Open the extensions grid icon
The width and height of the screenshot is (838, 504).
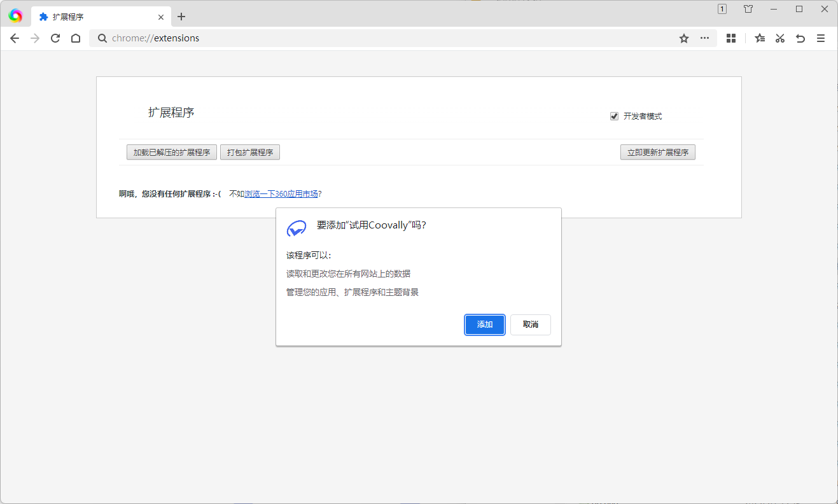(731, 38)
